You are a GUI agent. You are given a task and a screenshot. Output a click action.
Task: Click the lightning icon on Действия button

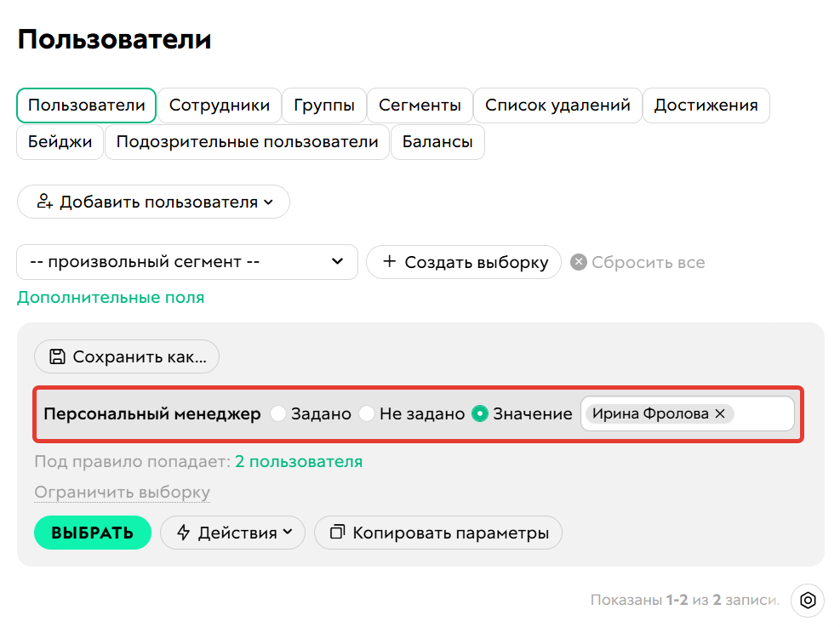coord(184,533)
